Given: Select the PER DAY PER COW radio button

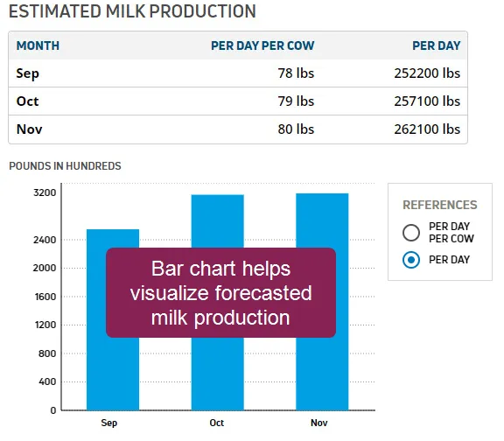Looking at the screenshot, I should pos(410,233).
